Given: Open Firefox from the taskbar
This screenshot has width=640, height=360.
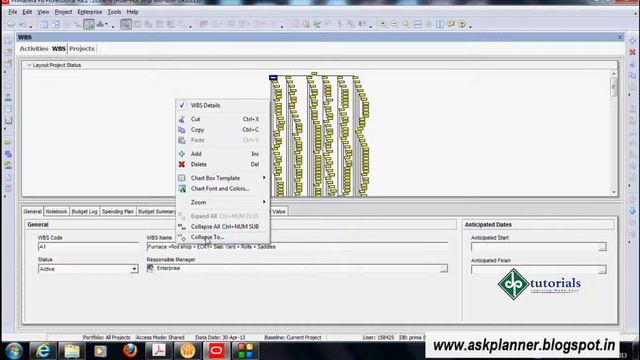Looking at the screenshot, I should pos(130,351).
